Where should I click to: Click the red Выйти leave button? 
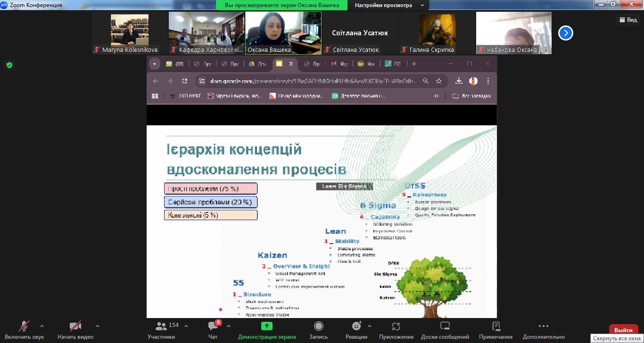point(623,330)
